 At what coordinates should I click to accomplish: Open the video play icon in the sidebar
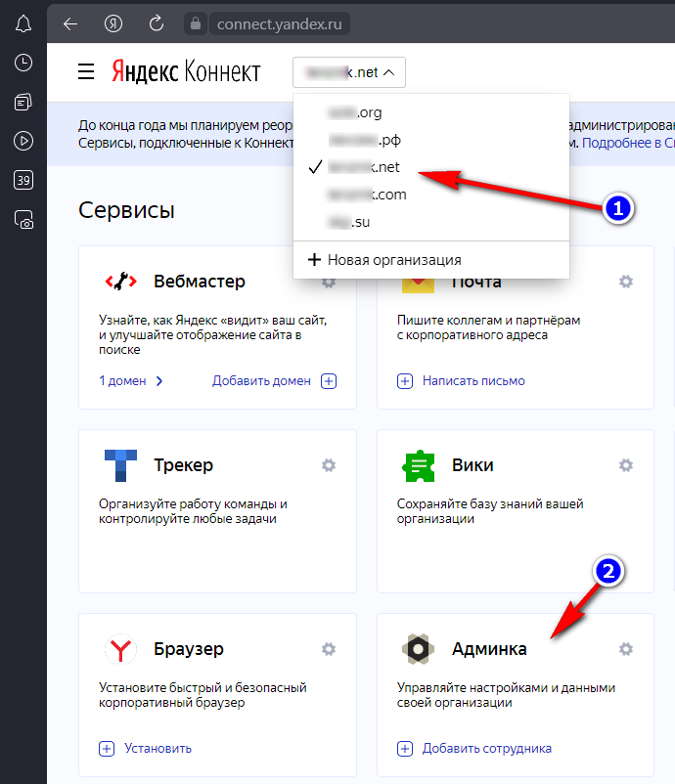[23, 141]
